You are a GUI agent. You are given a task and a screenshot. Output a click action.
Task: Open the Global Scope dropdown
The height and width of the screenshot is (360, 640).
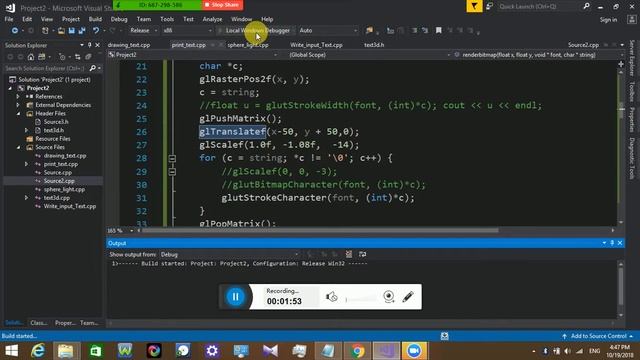[370, 55]
